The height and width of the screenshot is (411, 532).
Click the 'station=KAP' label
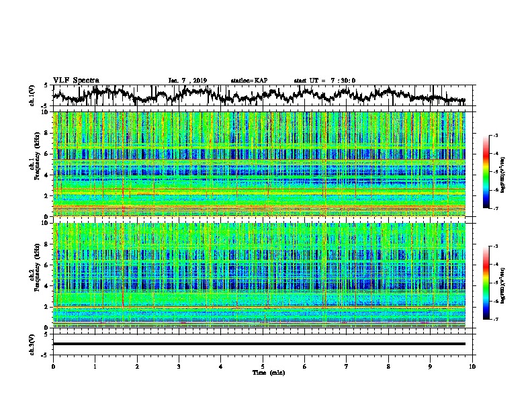pyautogui.click(x=249, y=81)
